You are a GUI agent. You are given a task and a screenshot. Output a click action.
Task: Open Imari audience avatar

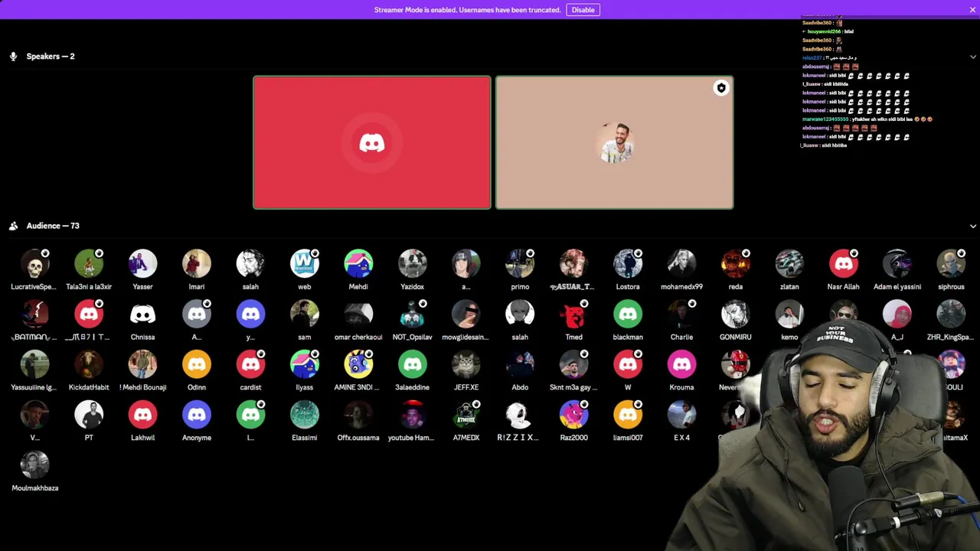coord(197,263)
